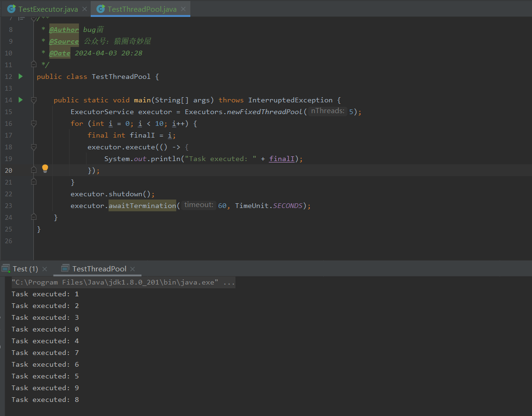Screen dimensions: 532x416
Task: Click the nThreads: parameter hint
Action: [x=328, y=111]
